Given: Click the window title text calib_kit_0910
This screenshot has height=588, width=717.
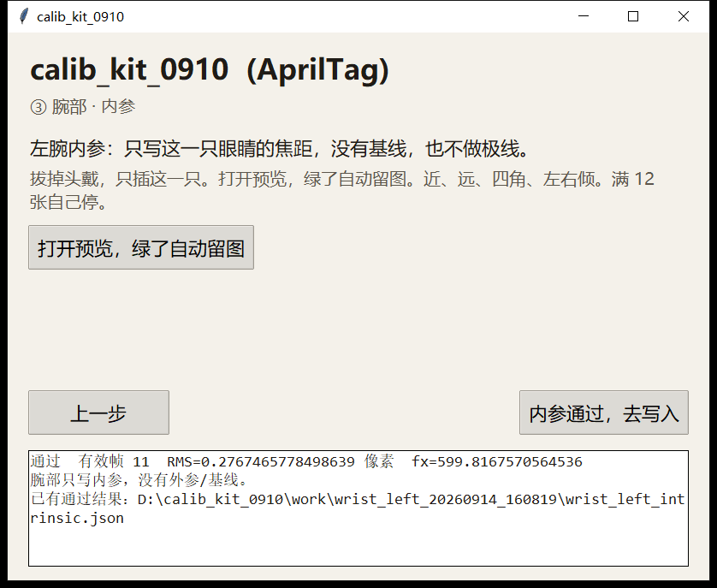Looking at the screenshot, I should [x=80, y=17].
